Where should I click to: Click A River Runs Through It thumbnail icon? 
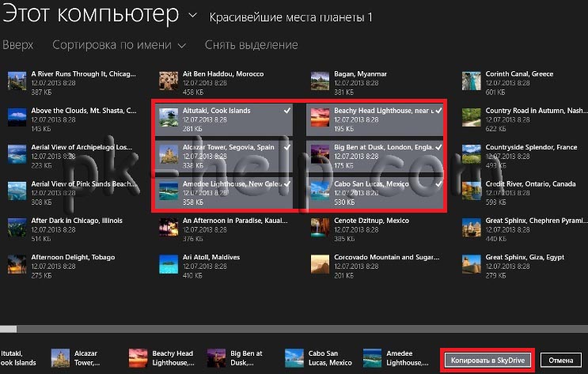(x=17, y=81)
